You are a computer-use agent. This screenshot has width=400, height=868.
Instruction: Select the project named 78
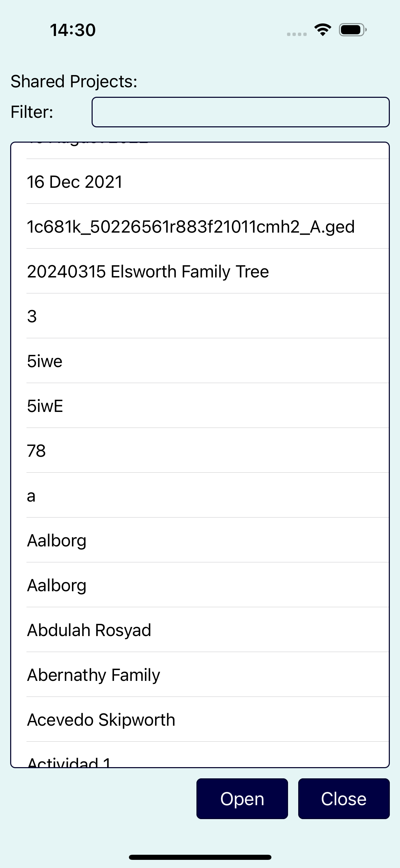208,450
